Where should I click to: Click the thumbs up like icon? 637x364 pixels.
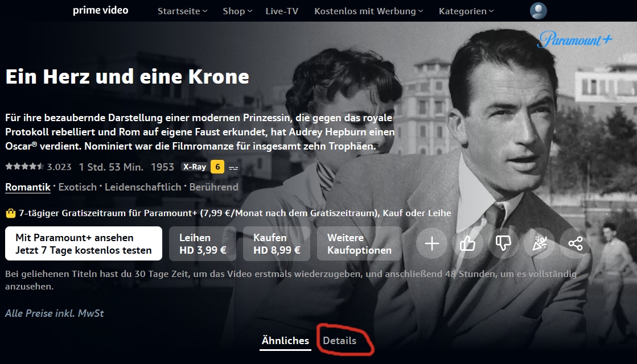coord(467,243)
